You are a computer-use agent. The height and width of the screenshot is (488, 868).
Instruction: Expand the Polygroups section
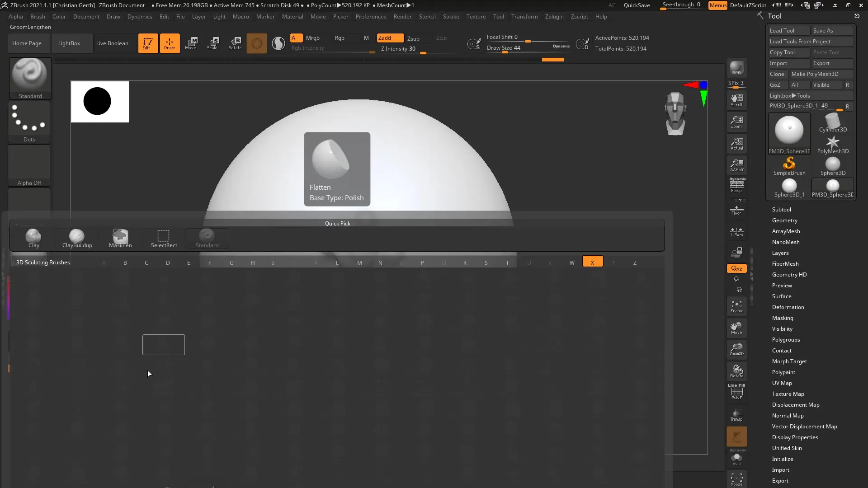pyautogui.click(x=786, y=340)
